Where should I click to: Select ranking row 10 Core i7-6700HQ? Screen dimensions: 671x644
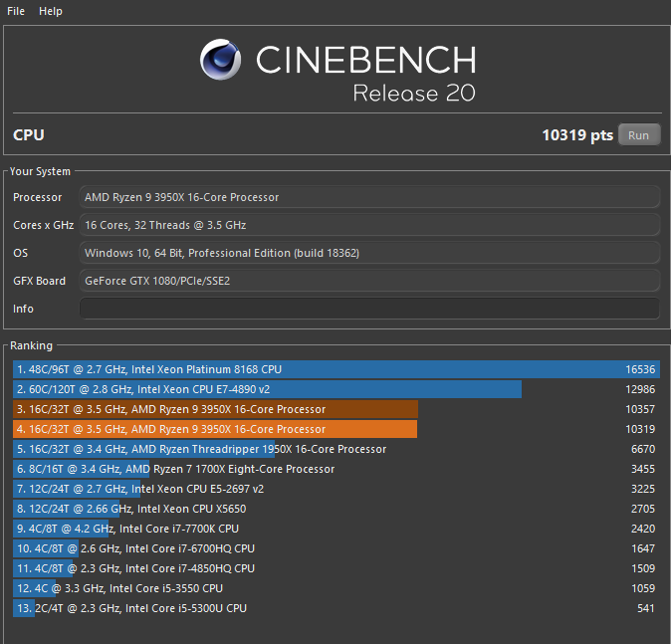[335, 548]
